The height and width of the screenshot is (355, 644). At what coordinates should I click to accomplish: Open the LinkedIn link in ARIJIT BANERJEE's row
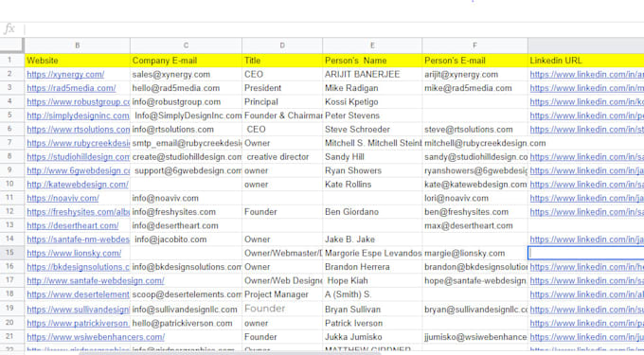click(586, 74)
